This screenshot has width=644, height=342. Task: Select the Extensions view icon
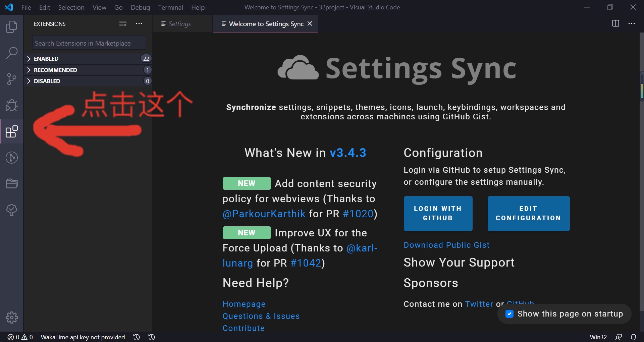click(12, 131)
